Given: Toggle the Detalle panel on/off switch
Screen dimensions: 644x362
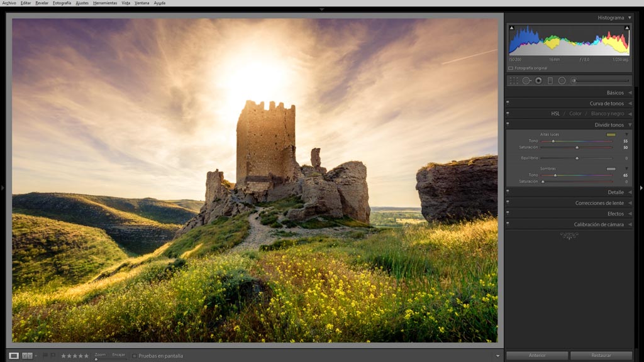Looking at the screenshot, I should [508, 192].
